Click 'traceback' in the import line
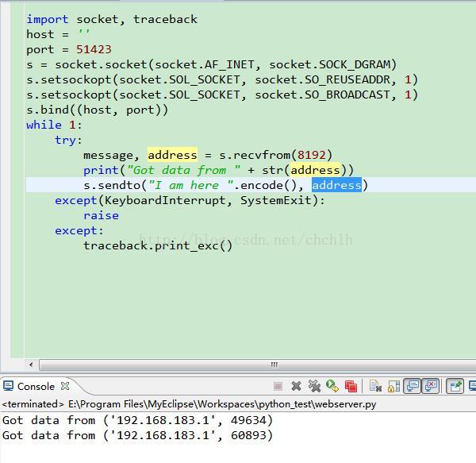Screen dimensions: 476x463 [x=165, y=19]
